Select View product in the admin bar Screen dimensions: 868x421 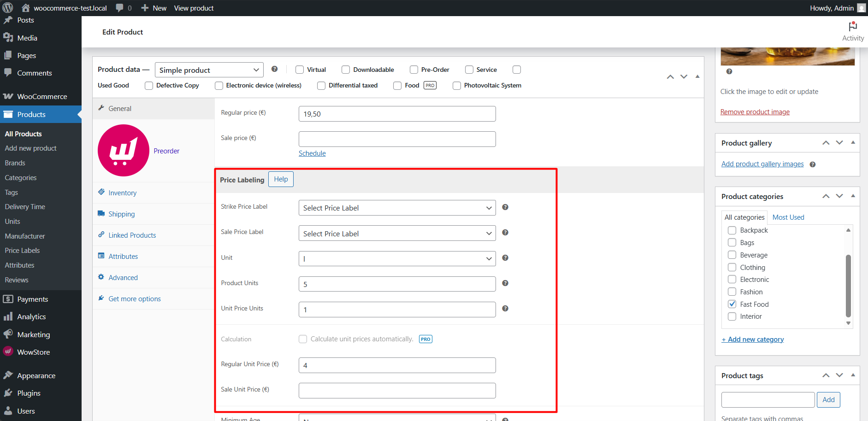tap(194, 8)
